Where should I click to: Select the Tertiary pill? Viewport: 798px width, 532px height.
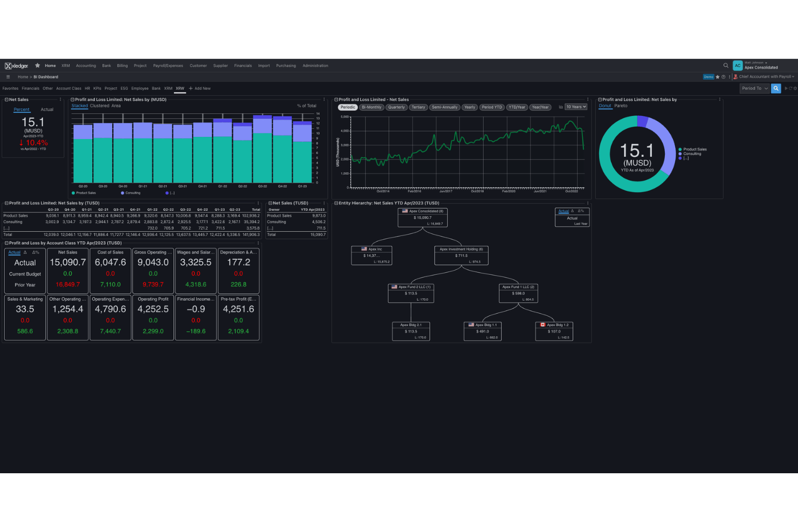pos(418,107)
